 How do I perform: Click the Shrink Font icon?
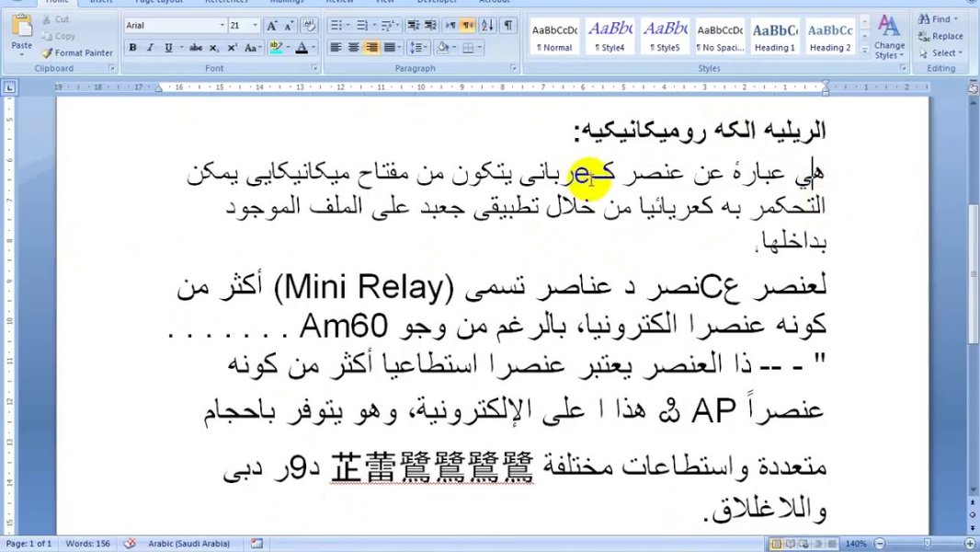pos(289,26)
